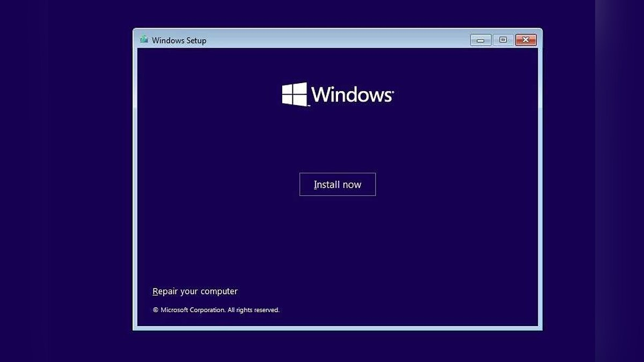Close the Windows Setup window
Viewport: 644px width, 362px height.
[x=525, y=40]
